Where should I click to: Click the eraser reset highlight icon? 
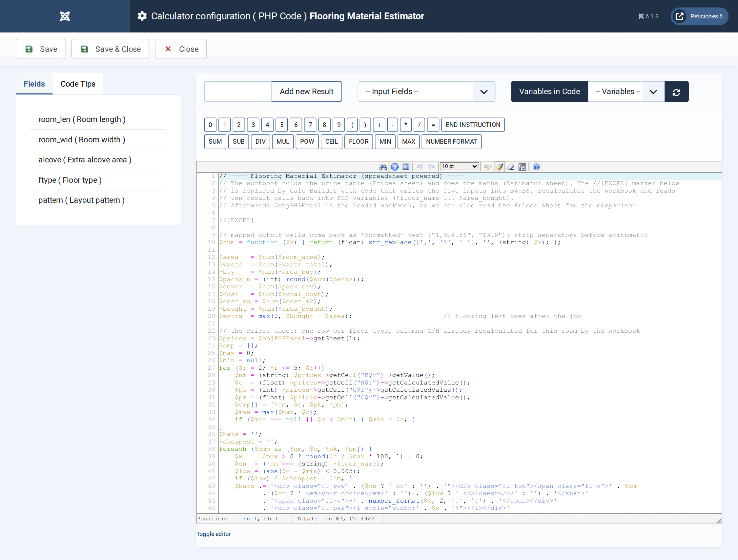tap(511, 167)
